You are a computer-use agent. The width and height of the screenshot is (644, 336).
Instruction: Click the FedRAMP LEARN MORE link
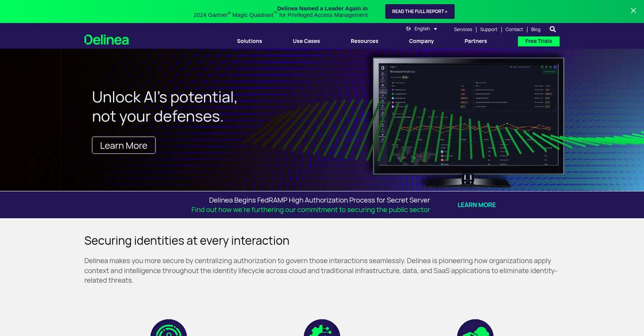pyautogui.click(x=476, y=205)
